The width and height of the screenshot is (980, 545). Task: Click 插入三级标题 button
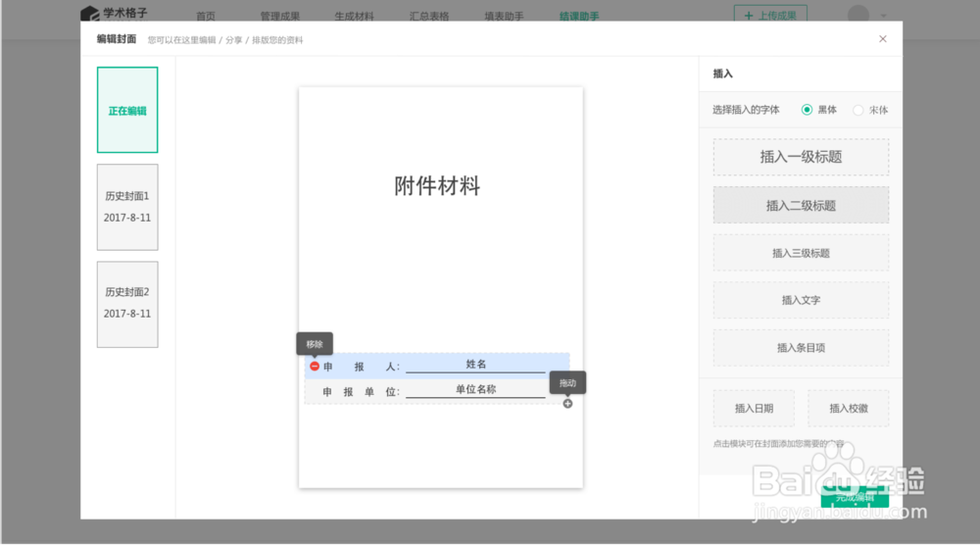801,253
